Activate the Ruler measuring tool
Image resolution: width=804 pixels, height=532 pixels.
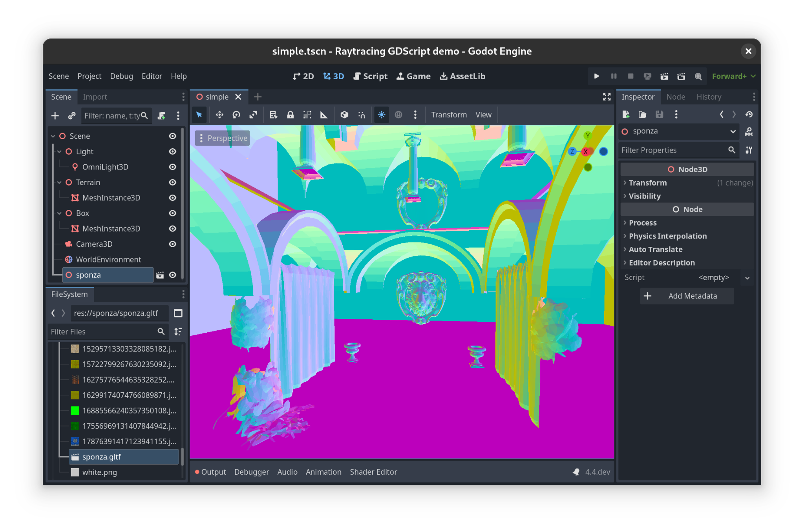pos(324,115)
